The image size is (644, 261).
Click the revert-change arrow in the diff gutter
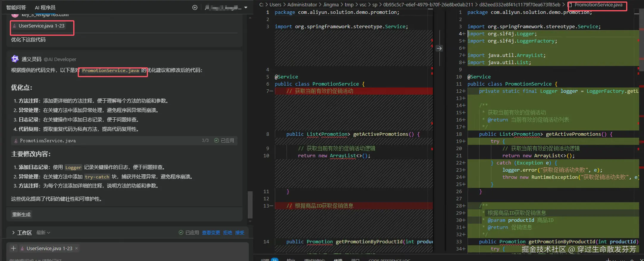pos(439,48)
